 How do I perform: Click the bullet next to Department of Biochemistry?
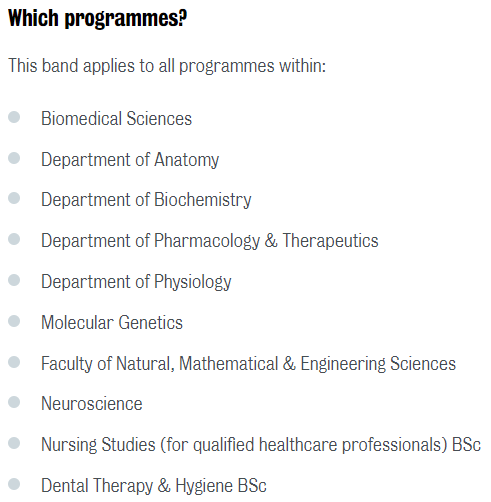coord(14,198)
